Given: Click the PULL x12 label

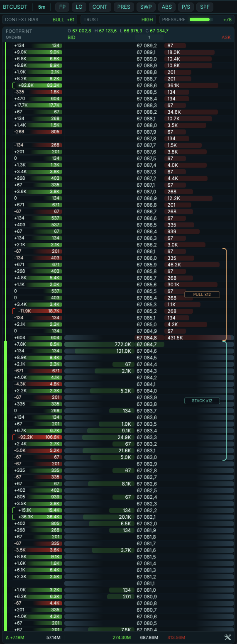Looking at the screenshot, I should click(x=202, y=294).
